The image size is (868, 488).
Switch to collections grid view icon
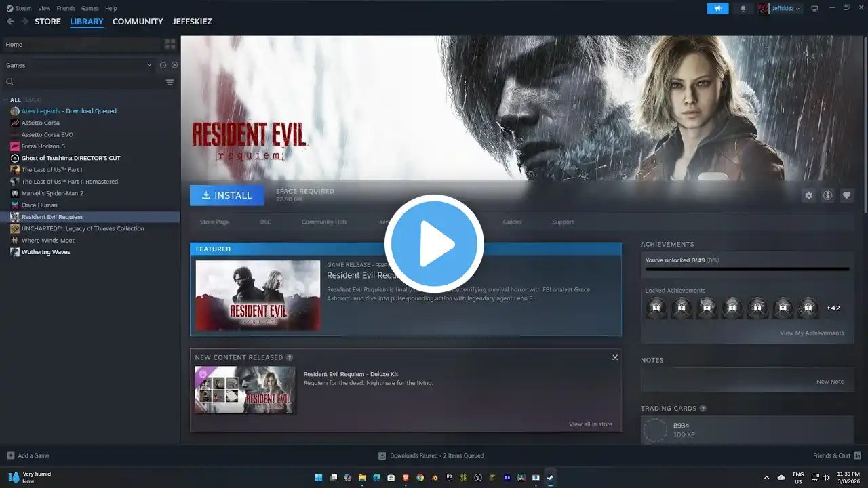[170, 44]
